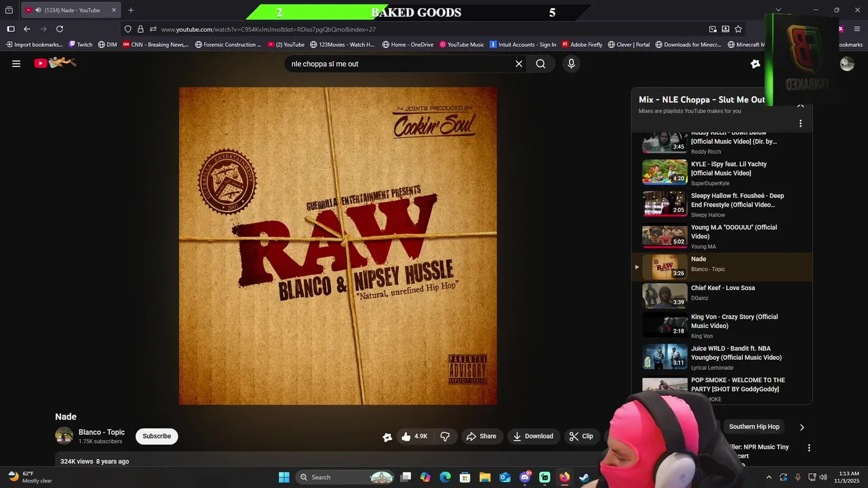Viewport: 868px width, 488px height.
Task: Dislike the Nade video
Action: [446, 436]
